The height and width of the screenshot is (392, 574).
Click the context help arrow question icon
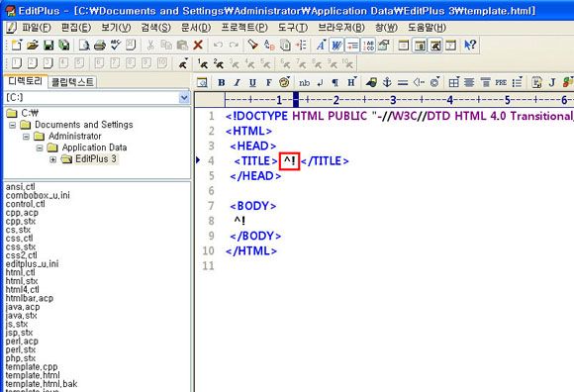click(x=470, y=46)
